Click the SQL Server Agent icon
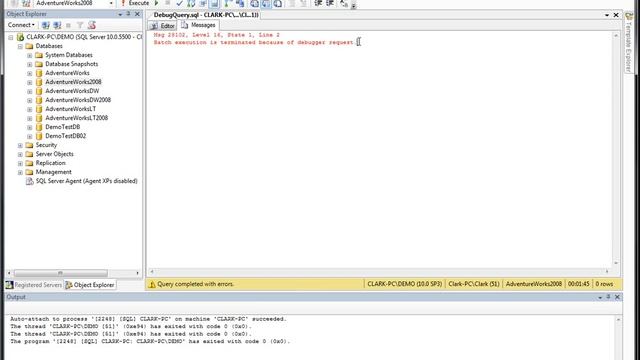This screenshot has width=640, height=360. click(x=29, y=181)
